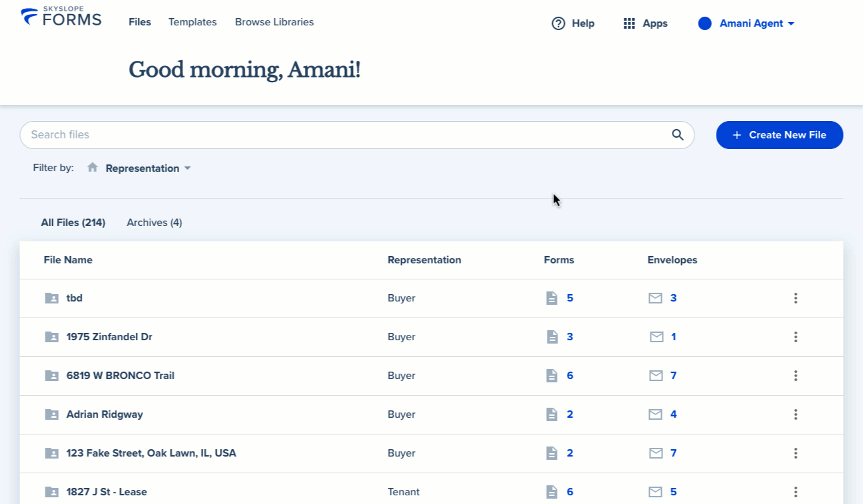Open the file 123 Fake Street, Oak Lawn
Viewport: 863px width, 504px height.
tap(151, 453)
